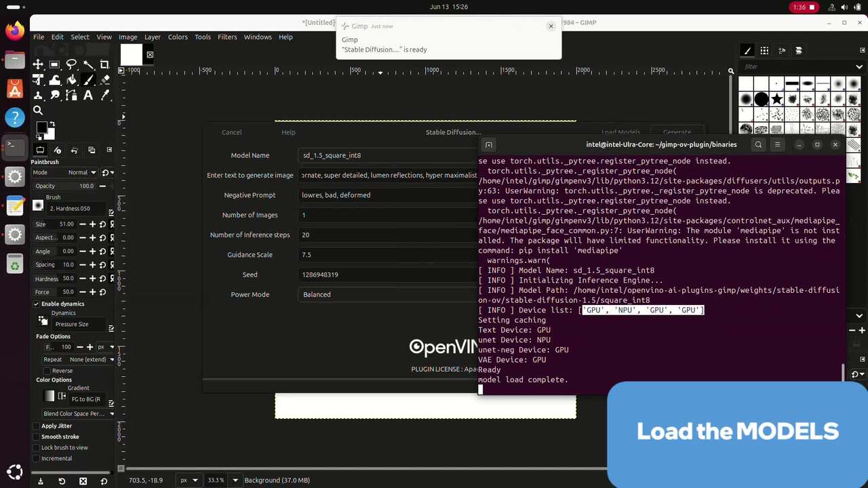This screenshot has width=868, height=488.
Task: Open the Repeat None (extend) dropdown
Action: tap(88, 359)
